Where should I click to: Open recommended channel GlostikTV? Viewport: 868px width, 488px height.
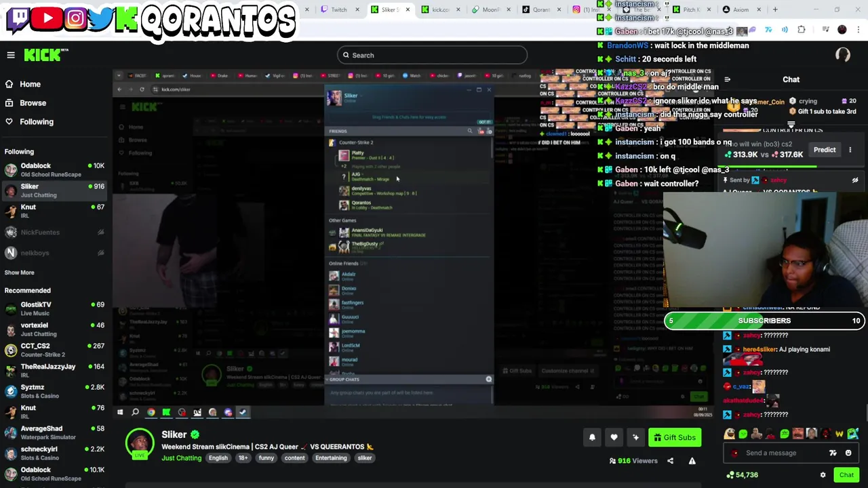(x=54, y=308)
